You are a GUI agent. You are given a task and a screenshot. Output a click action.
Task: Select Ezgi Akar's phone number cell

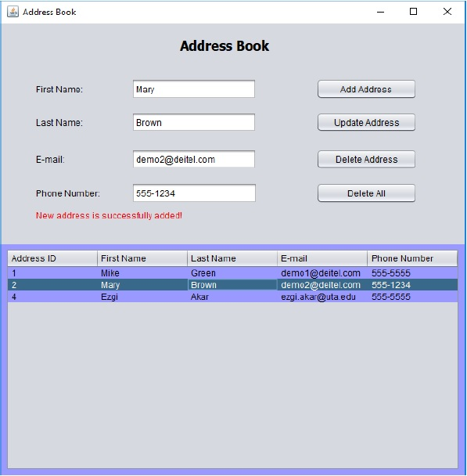pos(412,297)
